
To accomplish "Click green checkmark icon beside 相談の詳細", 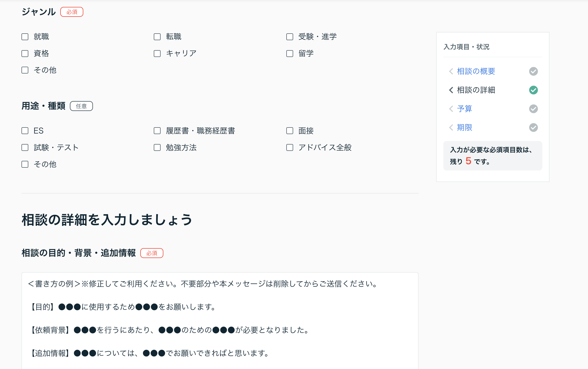I will pyautogui.click(x=533, y=90).
